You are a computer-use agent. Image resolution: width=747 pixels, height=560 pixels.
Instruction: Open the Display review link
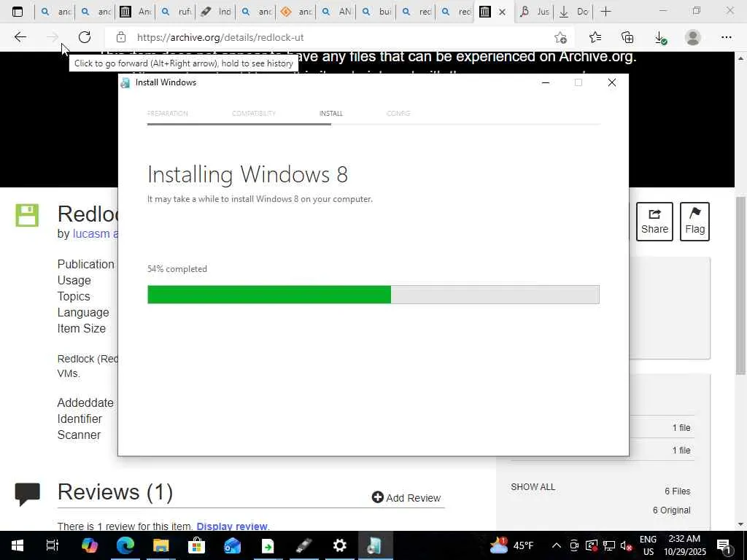pyautogui.click(x=232, y=526)
